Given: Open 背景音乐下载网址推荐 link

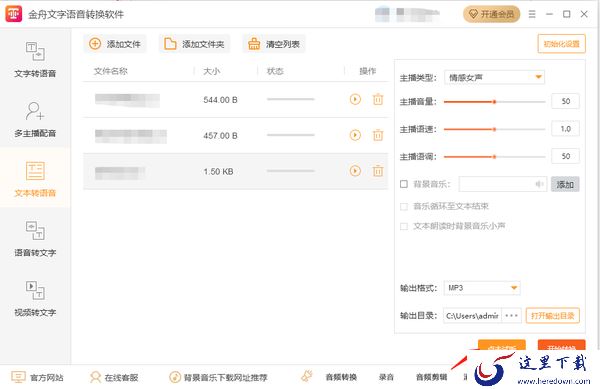Looking at the screenshot, I should pos(218,378).
